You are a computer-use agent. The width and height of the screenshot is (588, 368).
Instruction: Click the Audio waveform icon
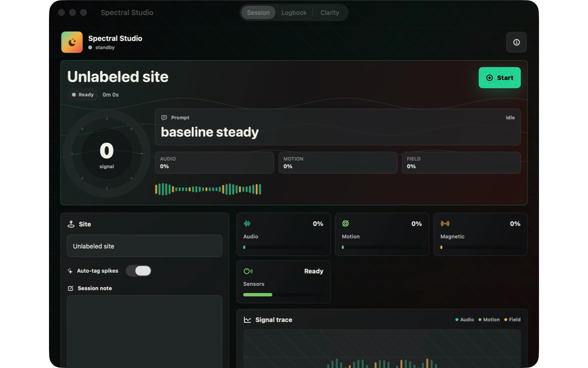247,223
